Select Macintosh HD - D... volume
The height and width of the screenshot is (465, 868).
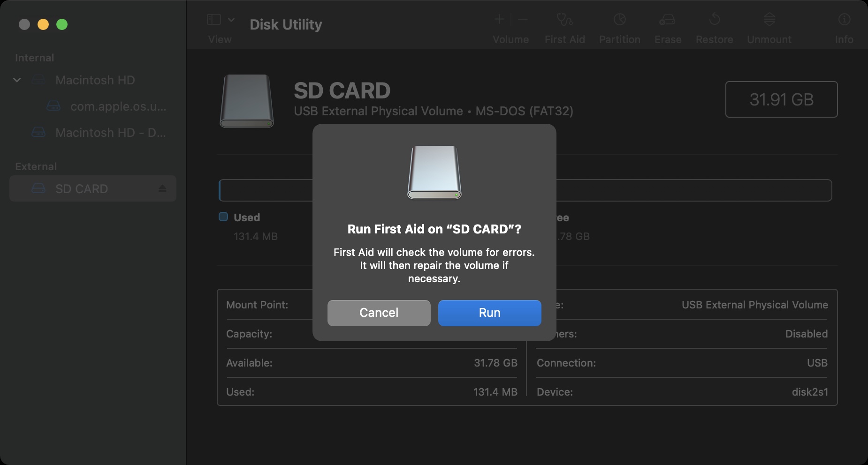[111, 133]
